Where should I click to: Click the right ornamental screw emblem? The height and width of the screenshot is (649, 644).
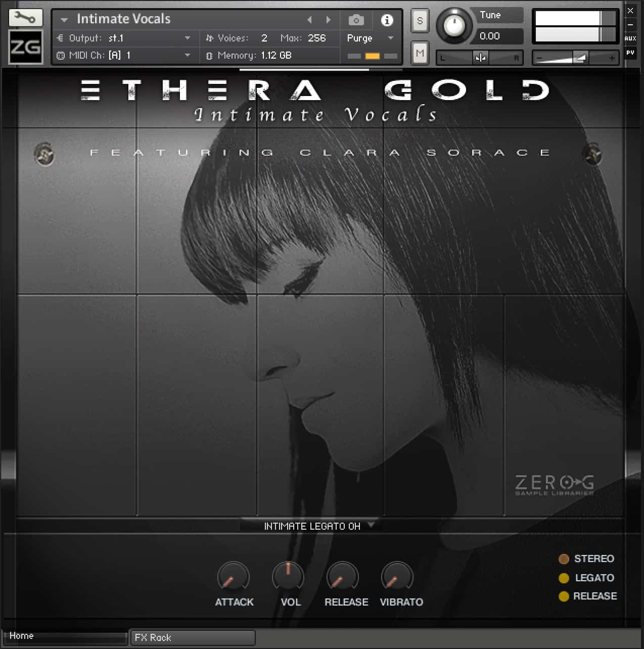pos(592,154)
